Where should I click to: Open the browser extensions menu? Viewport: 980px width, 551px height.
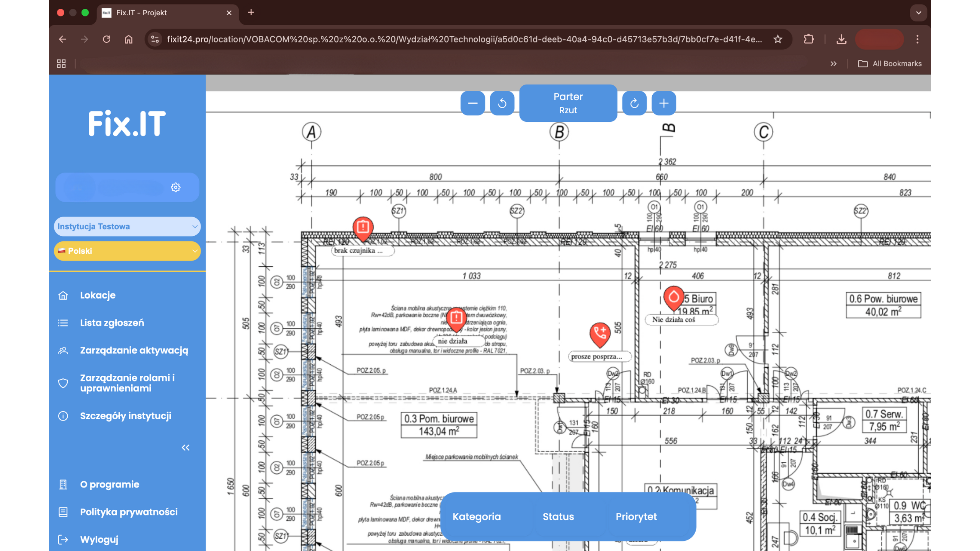(x=808, y=39)
